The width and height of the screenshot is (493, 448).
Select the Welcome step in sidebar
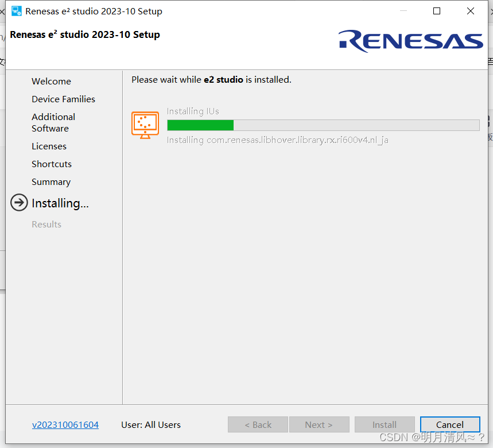click(x=51, y=81)
